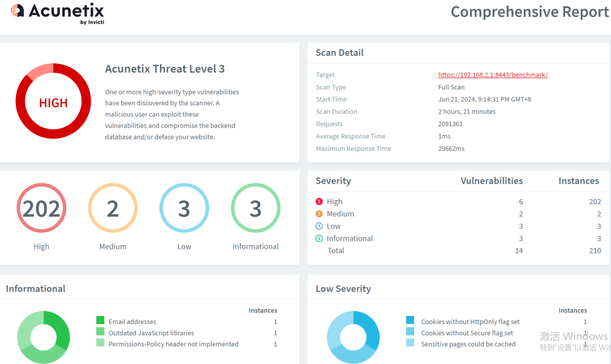Select the 'Comprehensive Report' title
Viewport: 611px width, 364px height.
pos(530,12)
